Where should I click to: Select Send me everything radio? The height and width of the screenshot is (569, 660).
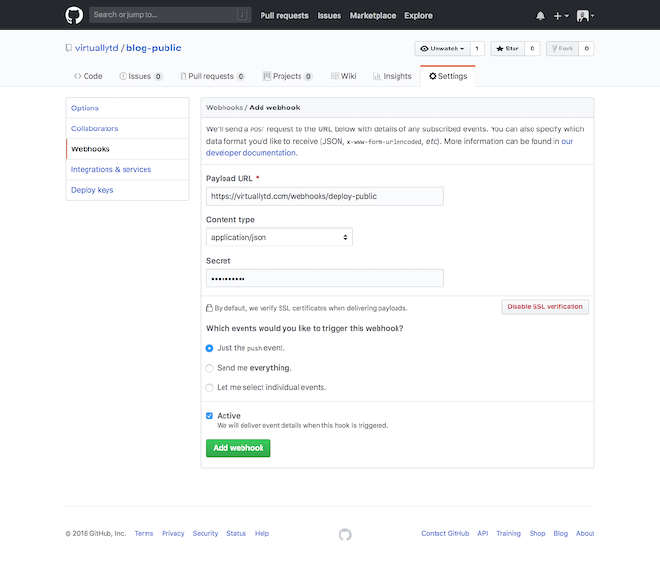pyautogui.click(x=209, y=368)
